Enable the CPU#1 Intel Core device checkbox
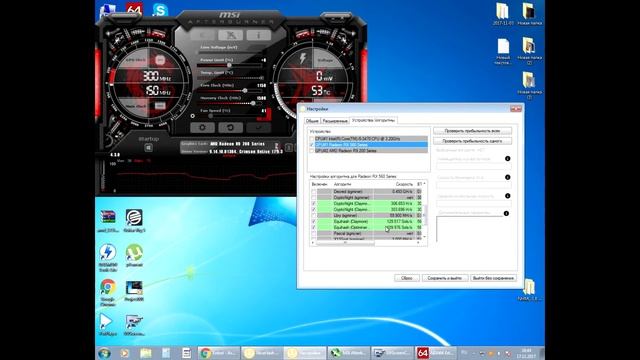 coord(312,139)
